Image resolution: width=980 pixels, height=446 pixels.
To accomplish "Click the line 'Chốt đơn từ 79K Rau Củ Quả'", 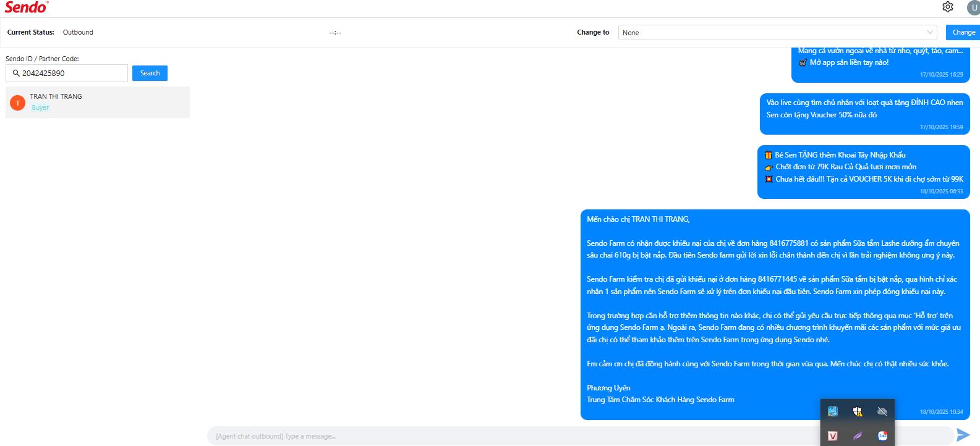I will tap(841, 167).
